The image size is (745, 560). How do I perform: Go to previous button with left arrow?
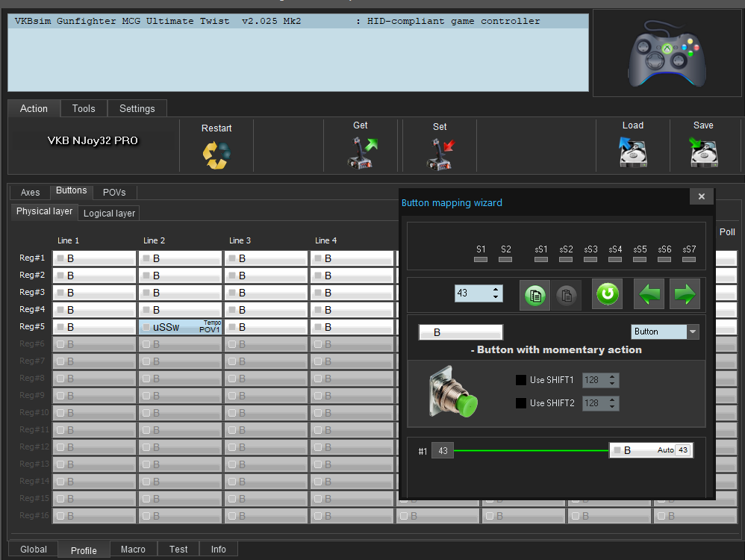click(x=649, y=294)
